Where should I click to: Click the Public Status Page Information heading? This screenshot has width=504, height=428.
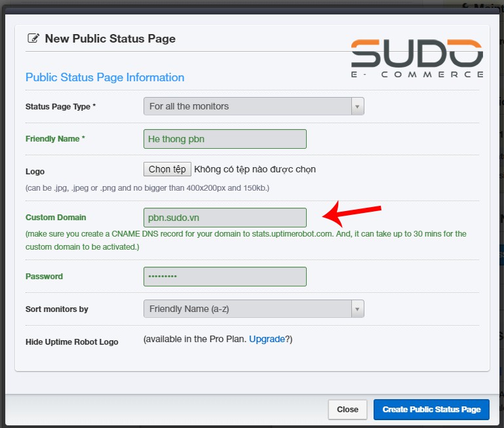point(105,77)
